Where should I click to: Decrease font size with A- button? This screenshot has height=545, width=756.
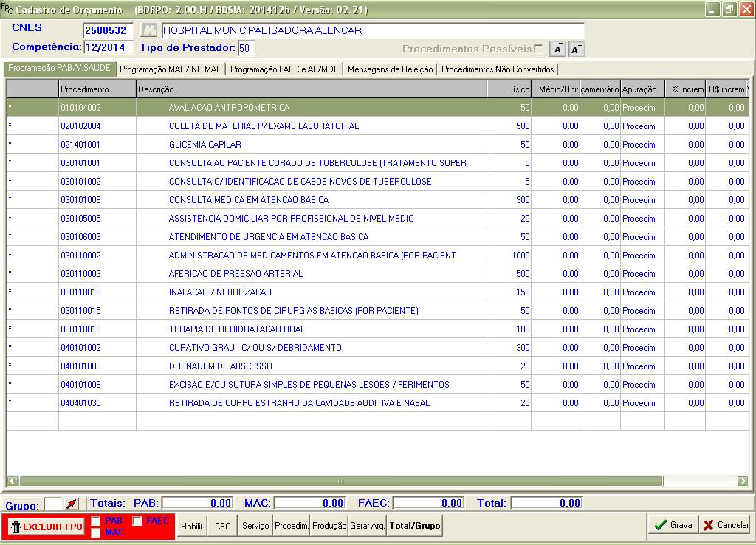coord(559,49)
